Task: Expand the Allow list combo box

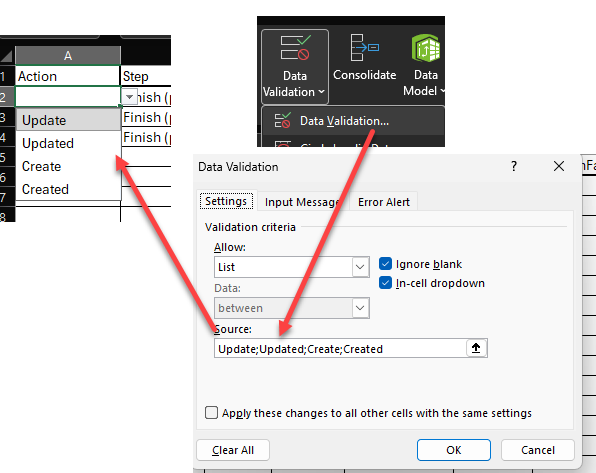Action: [x=360, y=267]
